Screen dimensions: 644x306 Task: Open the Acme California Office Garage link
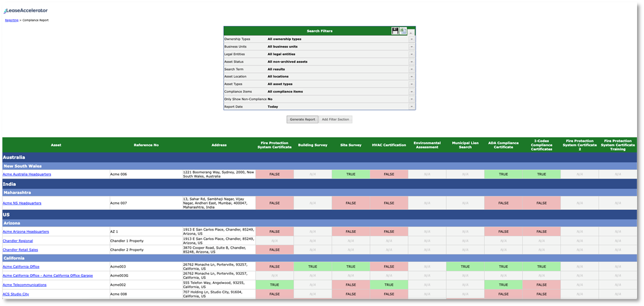pyautogui.click(x=48, y=276)
